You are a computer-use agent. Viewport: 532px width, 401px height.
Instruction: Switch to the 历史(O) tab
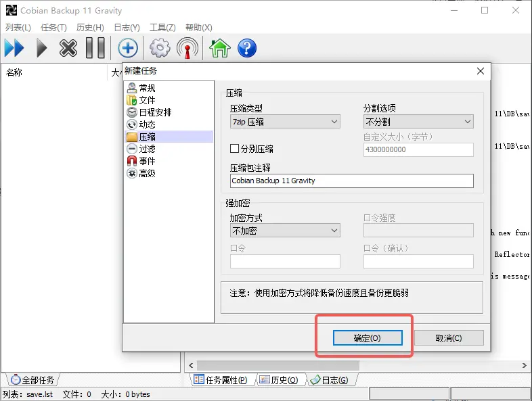point(280,380)
